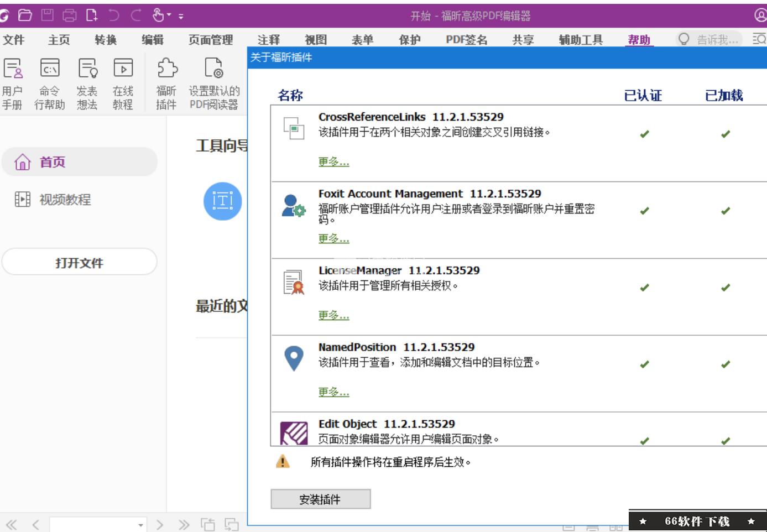Click loaded checkmark for NamedPosition
This screenshot has height=532, width=767.
pyautogui.click(x=726, y=364)
